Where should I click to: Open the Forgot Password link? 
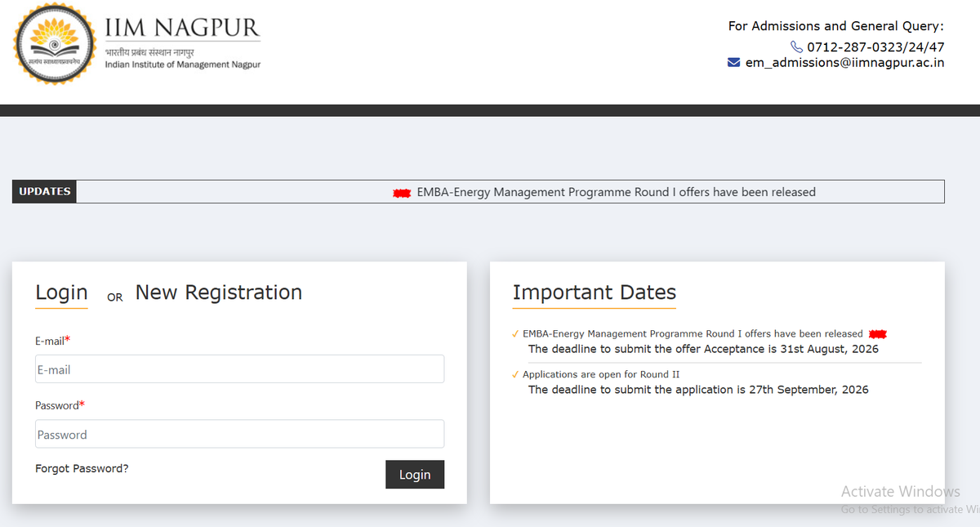click(x=82, y=468)
